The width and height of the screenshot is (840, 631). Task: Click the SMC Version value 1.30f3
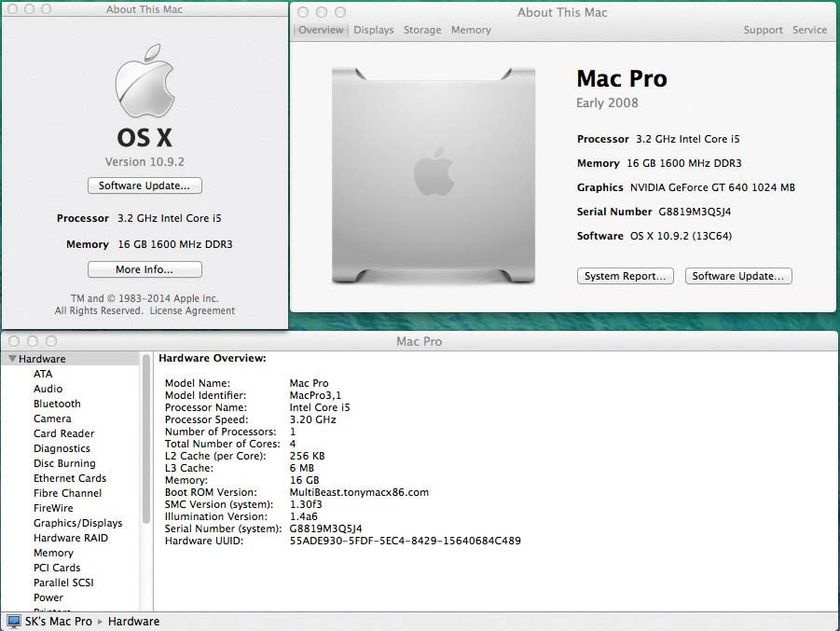click(x=306, y=504)
